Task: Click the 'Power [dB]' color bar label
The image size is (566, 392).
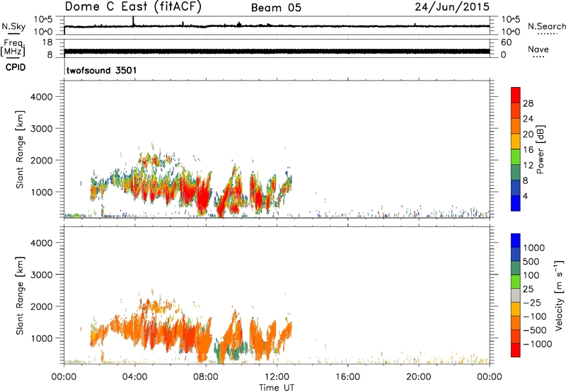Action: (x=541, y=149)
